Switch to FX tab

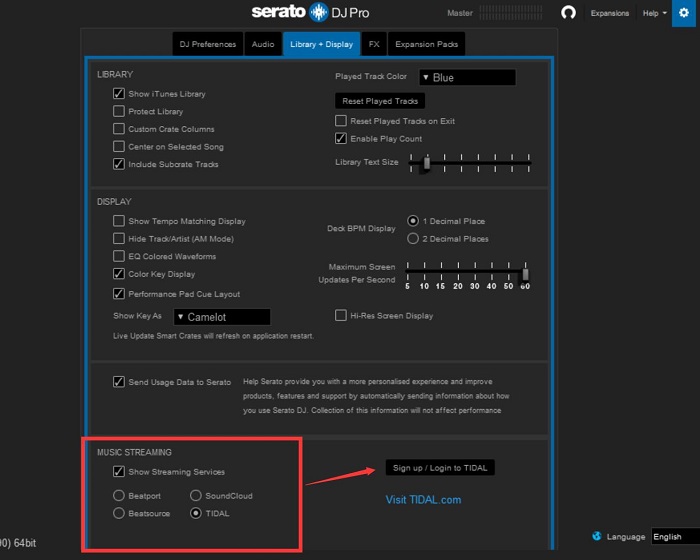374,44
